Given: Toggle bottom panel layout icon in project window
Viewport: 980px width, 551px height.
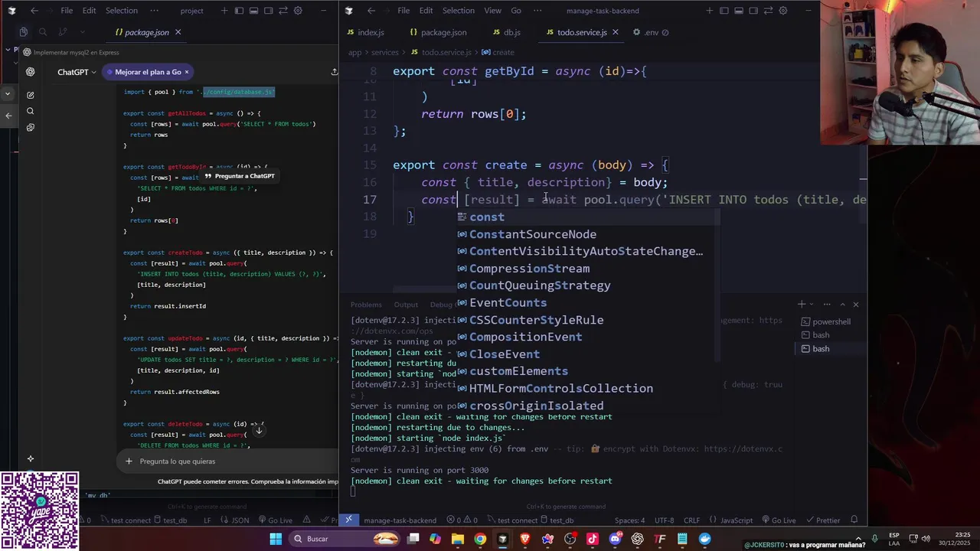Looking at the screenshot, I should click(254, 11).
